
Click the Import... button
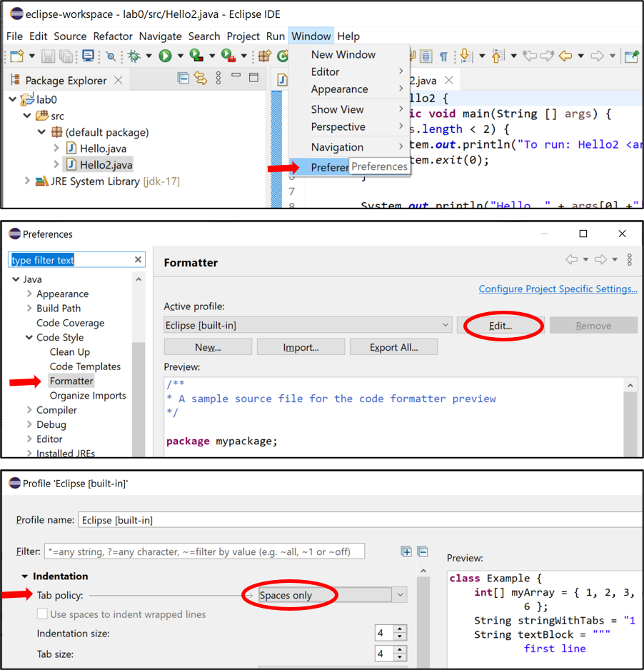[x=301, y=347]
